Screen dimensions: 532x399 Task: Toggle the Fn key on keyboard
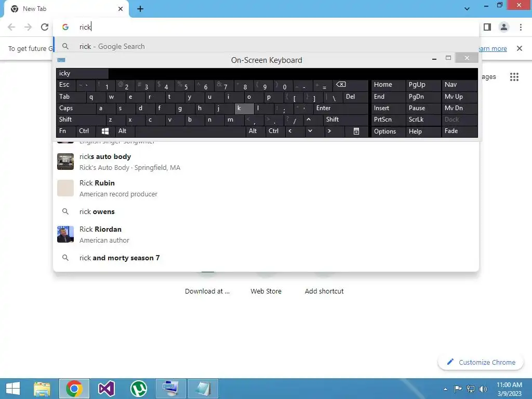click(x=66, y=131)
